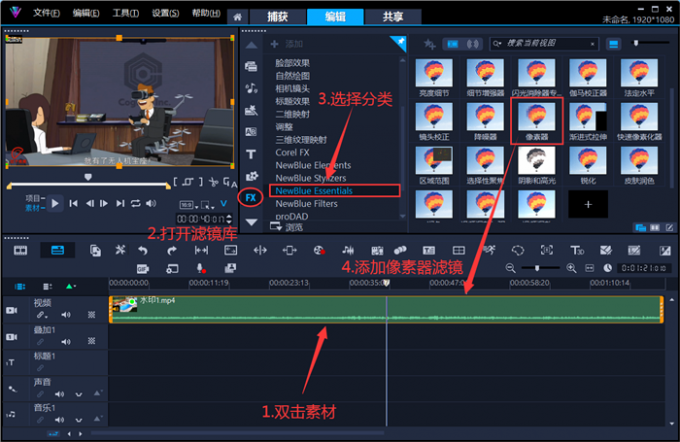Jump to start of preview
This screenshot has width=680, height=442.
point(73,203)
